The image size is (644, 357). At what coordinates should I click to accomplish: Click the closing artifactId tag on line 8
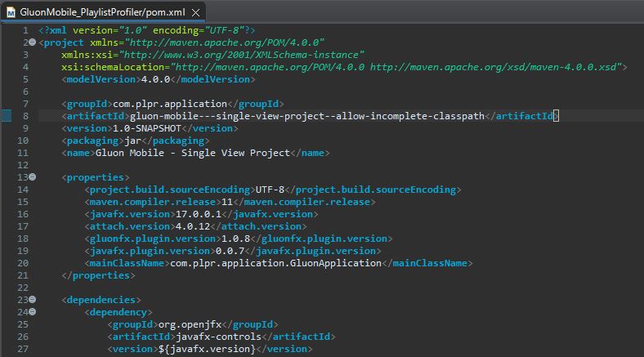(522, 116)
